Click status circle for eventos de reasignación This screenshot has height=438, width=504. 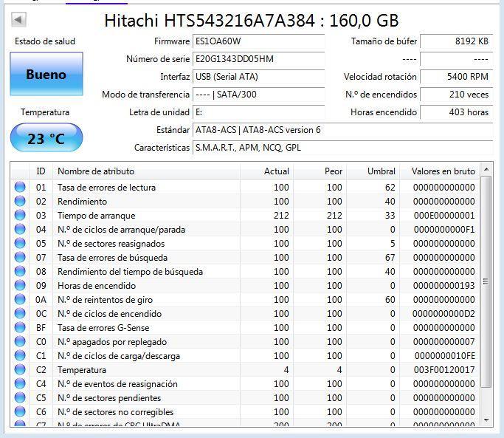click(x=20, y=383)
